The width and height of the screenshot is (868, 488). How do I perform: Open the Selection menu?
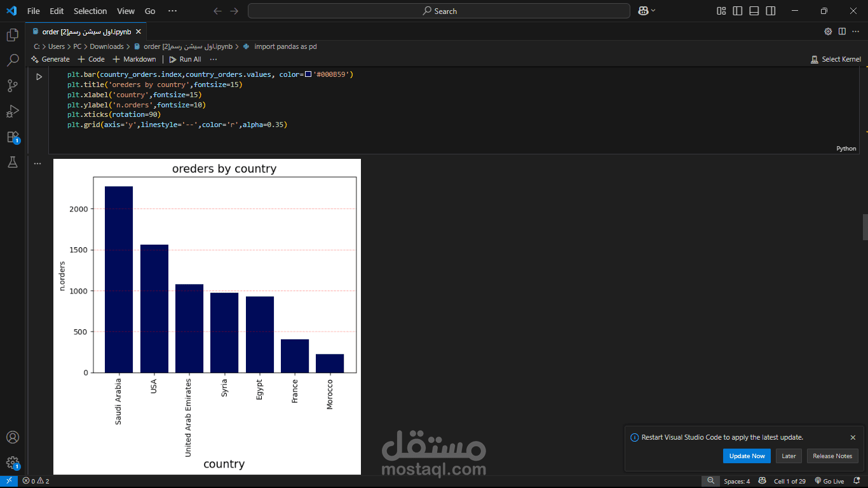(90, 11)
